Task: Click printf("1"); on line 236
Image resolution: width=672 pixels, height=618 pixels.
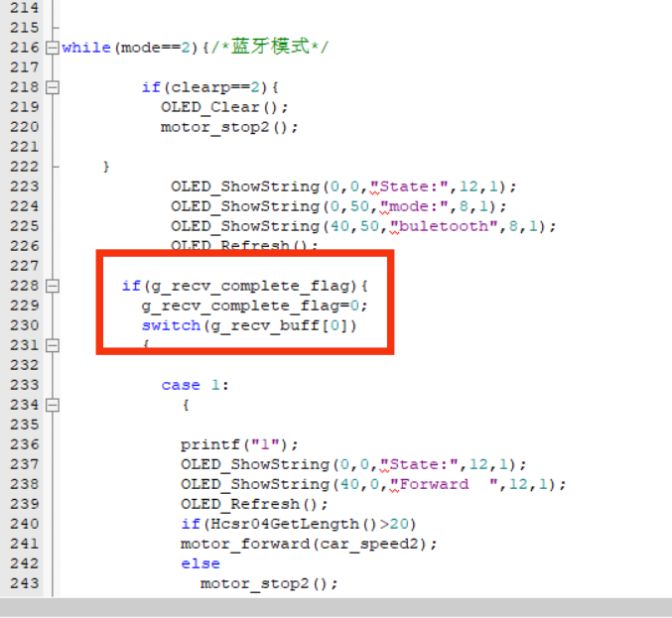Action: 238,444
